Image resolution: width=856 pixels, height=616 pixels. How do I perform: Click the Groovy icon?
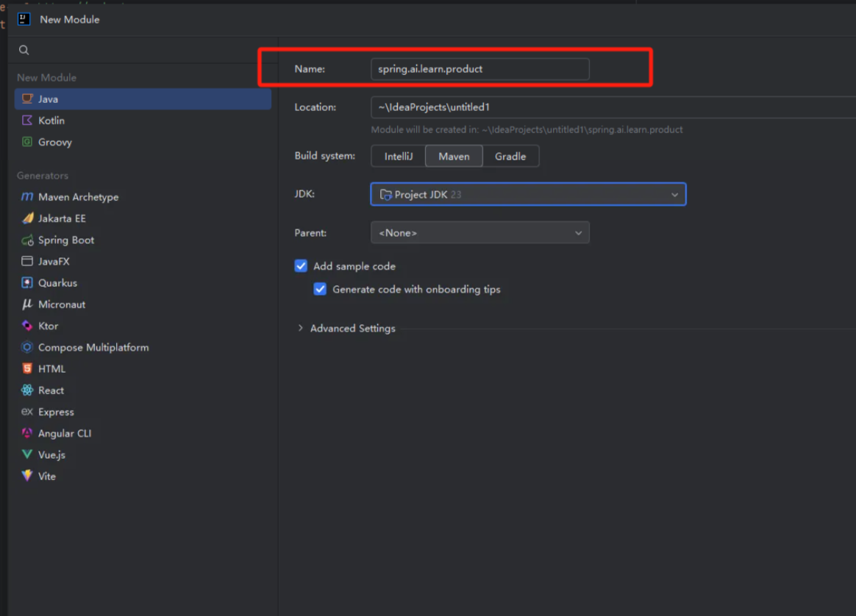[26, 142]
